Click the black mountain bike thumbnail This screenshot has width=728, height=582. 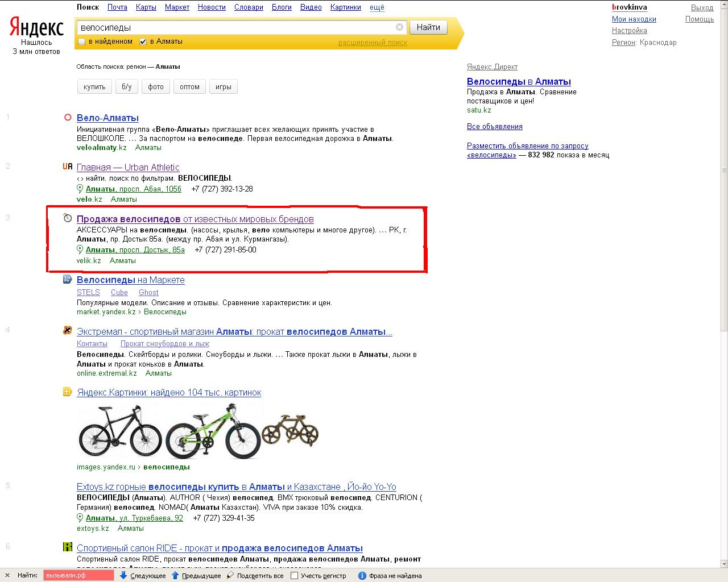[x=121, y=432]
